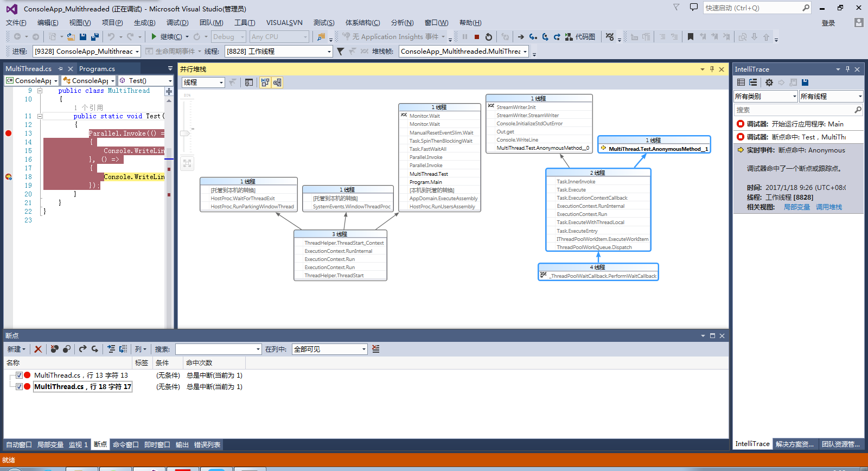Open the Solution Explorer tab

pyautogui.click(x=795, y=444)
